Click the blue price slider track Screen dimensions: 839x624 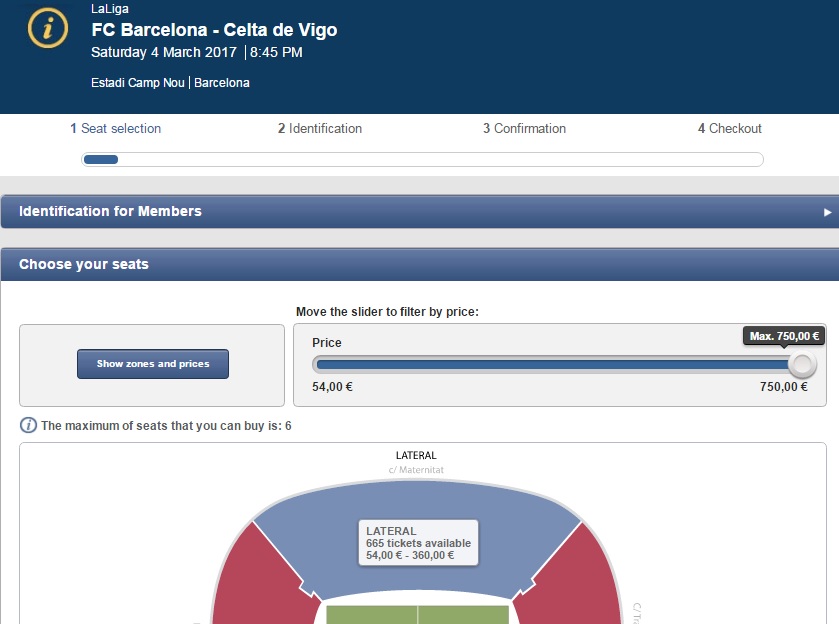point(550,365)
